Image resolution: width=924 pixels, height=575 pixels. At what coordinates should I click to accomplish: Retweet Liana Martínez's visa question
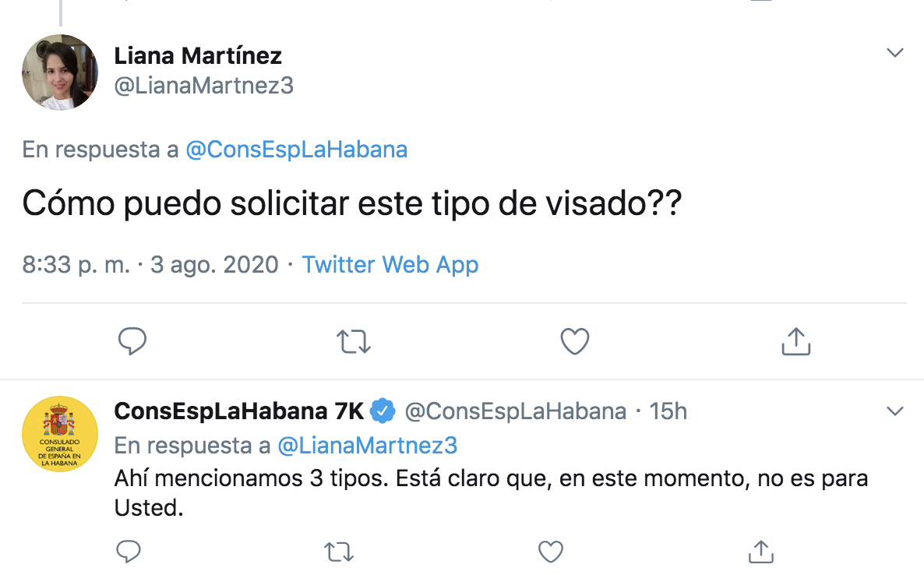click(353, 341)
